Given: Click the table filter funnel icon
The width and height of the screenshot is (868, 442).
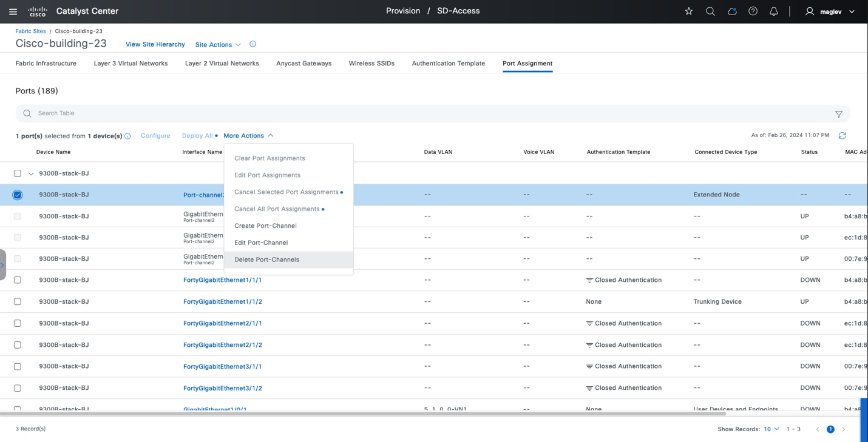Looking at the screenshot, I should click(x=838, y=114).
